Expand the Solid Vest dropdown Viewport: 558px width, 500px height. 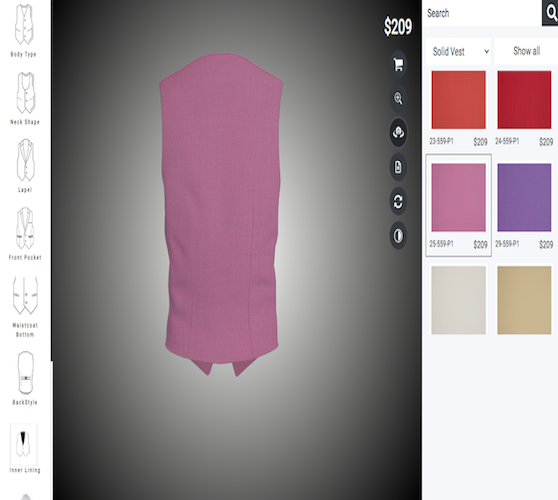pyautogui.click(x=458, y=52)
